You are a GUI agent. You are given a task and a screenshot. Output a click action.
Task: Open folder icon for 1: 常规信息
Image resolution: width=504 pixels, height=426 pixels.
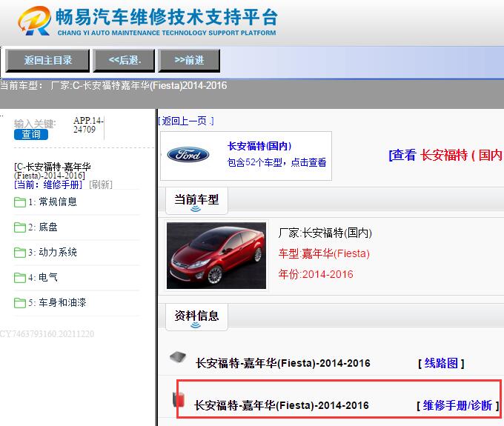tap(20, 202)
